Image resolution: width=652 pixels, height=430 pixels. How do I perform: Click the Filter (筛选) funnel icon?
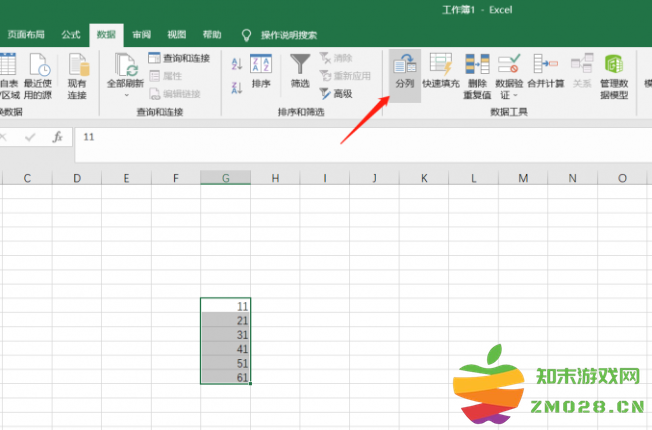[x=300, y=64]
